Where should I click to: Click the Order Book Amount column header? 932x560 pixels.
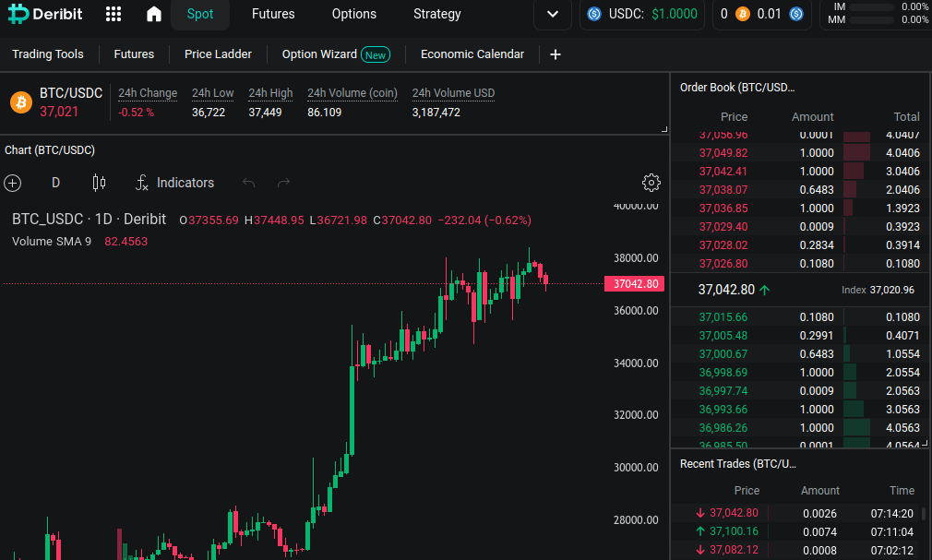[x=812, y=117]
